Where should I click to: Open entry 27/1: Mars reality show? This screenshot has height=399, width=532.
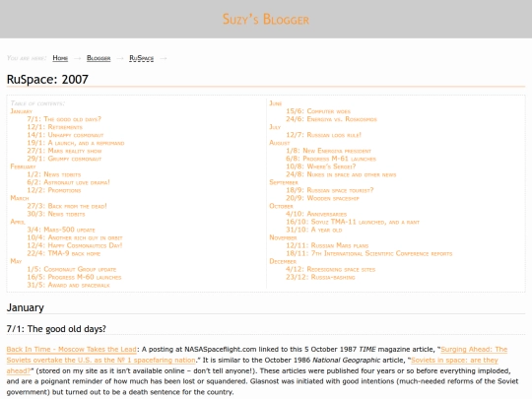(x=64, y=151)
